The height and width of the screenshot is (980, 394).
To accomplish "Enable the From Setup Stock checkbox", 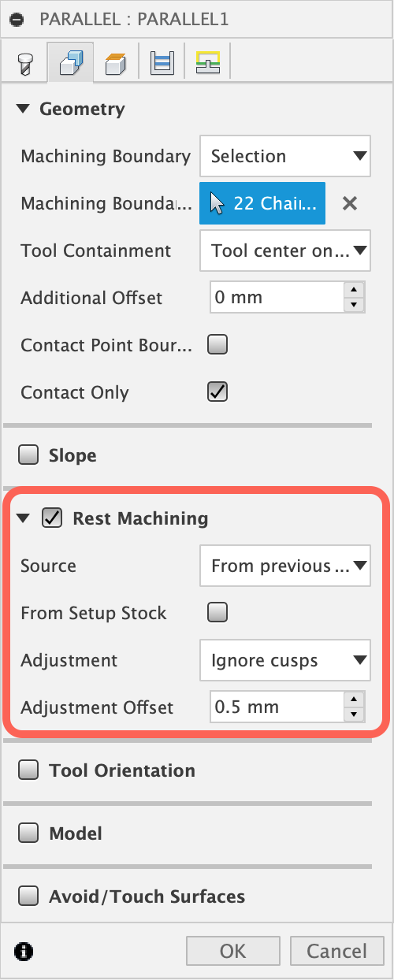I will coord(217,612).
